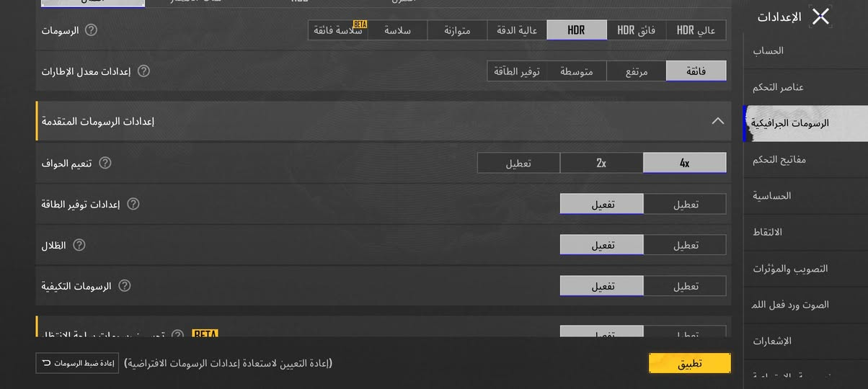Viewport: 868px width, 389px height.
Task: Open the مفاتيح التحكم settings tab
Action: pyautogui.click(x=805, y=160)
